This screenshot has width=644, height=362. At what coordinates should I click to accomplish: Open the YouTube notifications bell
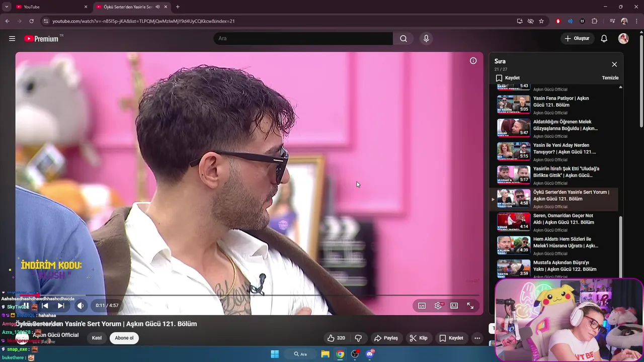[x=604, y=39]
